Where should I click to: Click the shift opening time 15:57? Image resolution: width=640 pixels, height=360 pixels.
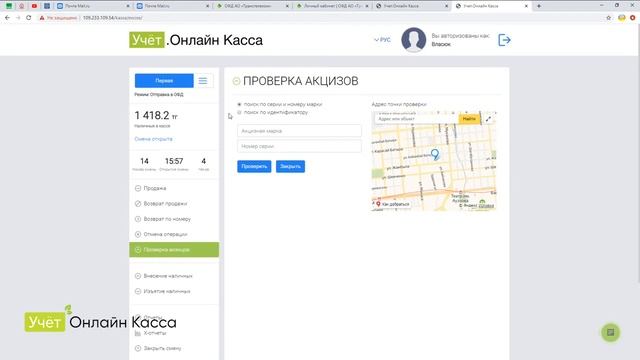[x=174, y=161]
